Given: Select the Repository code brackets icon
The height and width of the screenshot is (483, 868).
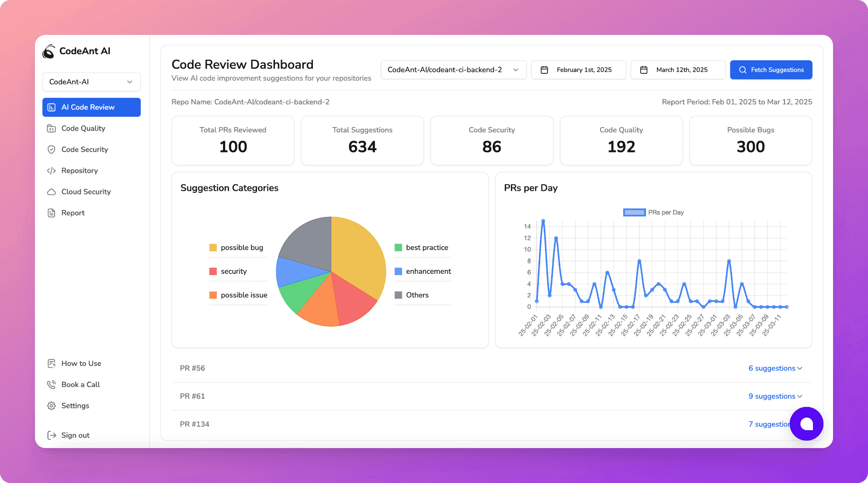Looking at the screenshot, I should click(x=51, y=171).
